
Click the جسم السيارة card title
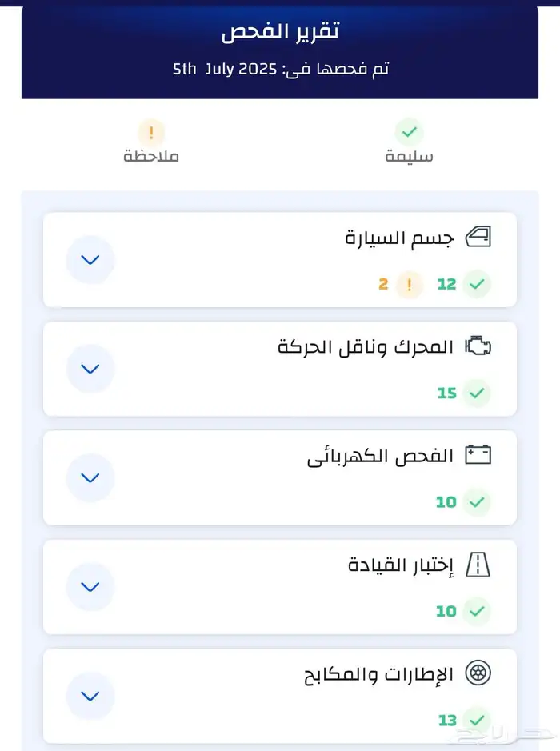click(400, 238)
